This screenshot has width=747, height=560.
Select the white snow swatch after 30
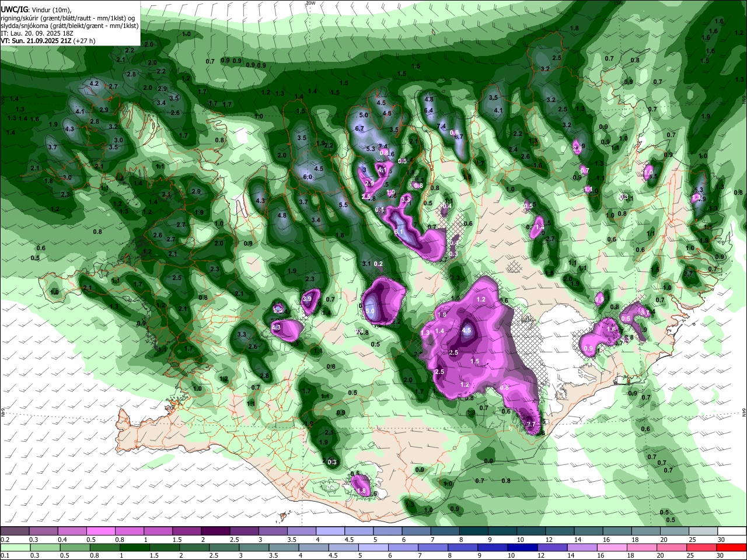point(732,531)
